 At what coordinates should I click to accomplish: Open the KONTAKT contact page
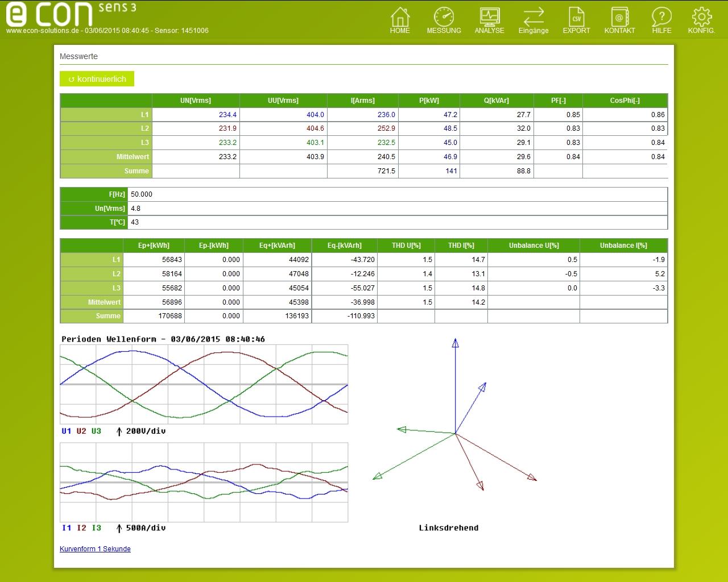[x=619, y=20]
